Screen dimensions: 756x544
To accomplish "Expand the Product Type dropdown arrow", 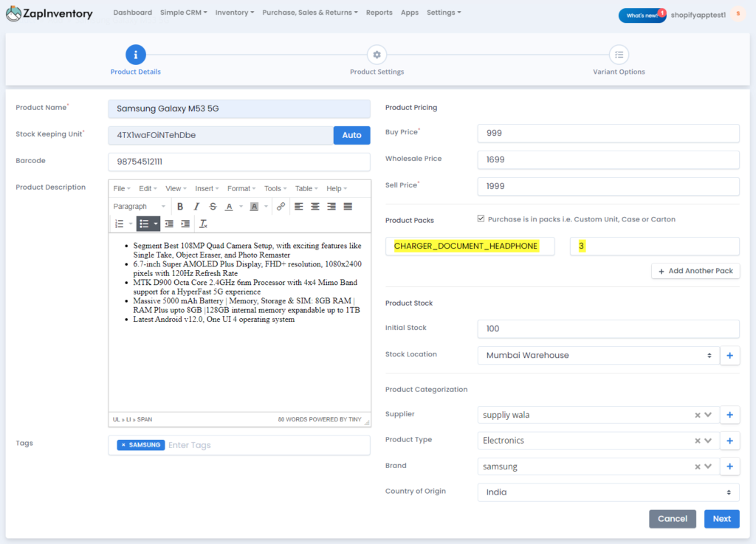I will pos(708,441).
